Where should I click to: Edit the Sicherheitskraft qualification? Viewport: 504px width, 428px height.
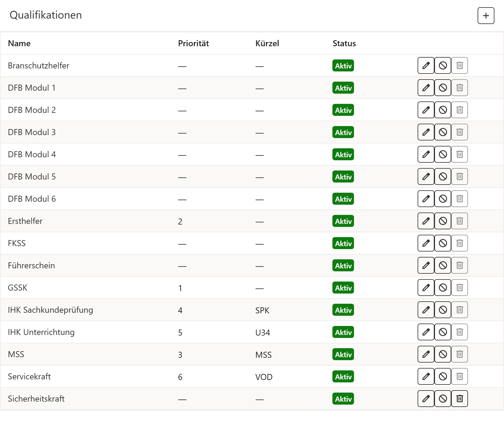[426, 399]
